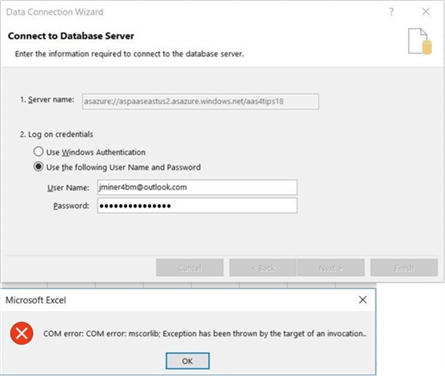445x376 pixels.
Task: Click the 'User Name:' label
Action: pos(68,188)
